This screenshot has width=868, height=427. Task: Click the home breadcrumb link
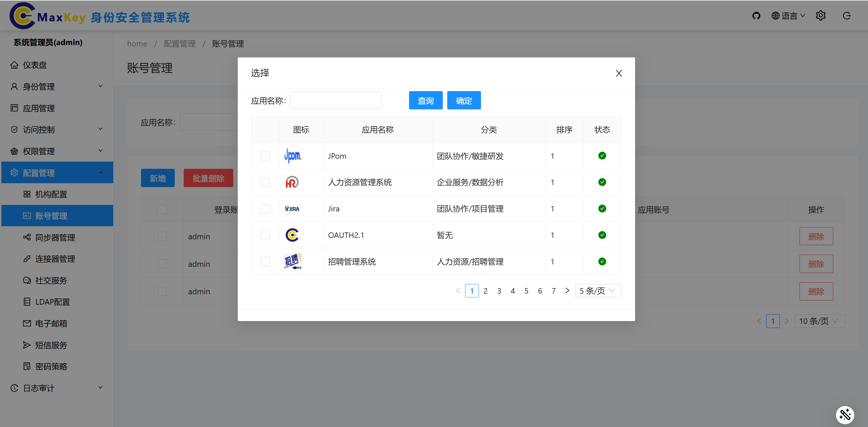coord(137,43)
